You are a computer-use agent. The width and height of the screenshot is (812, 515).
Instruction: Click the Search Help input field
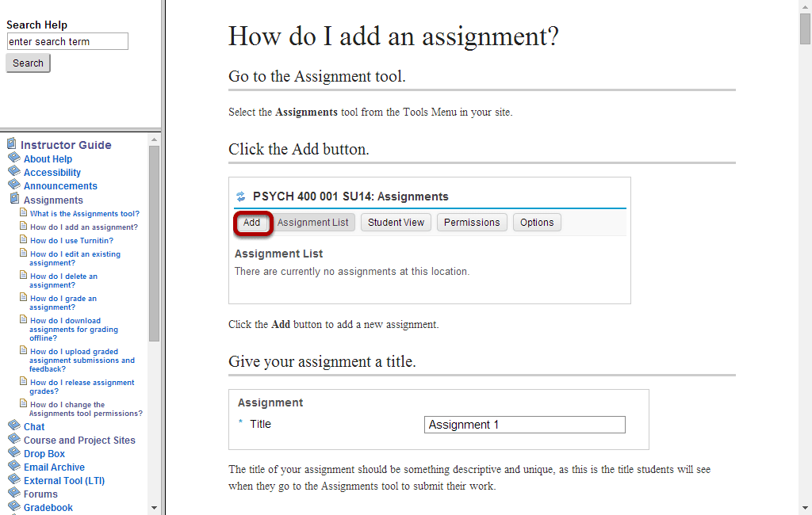67,41
